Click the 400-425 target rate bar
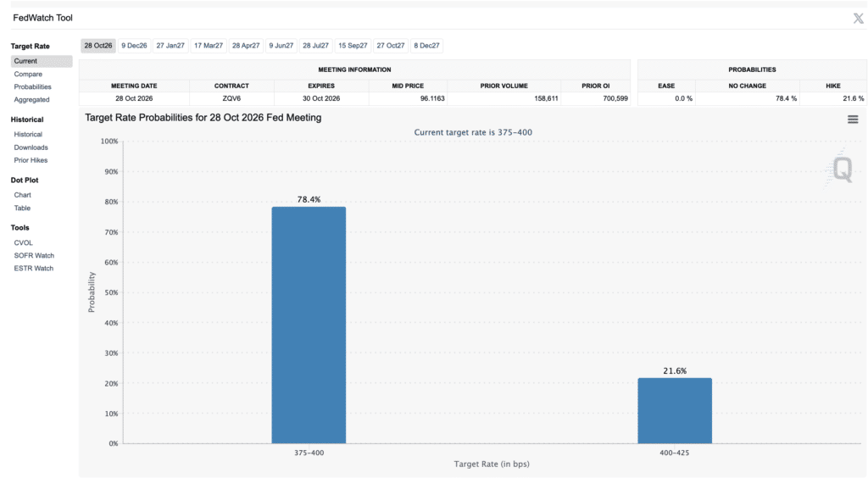 point(675,411)
